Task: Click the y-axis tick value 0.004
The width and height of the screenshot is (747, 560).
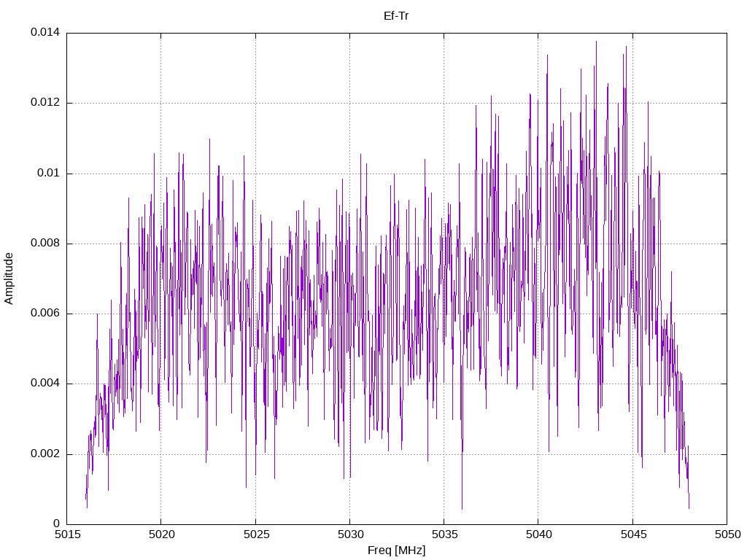Action: (x=45, y=384)
